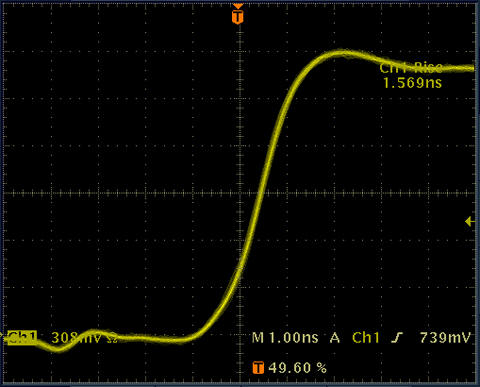This screenshot has width=480, height=387.
Task: Click the bandwidth limit symbol beside 308mV
Action: 112,339
